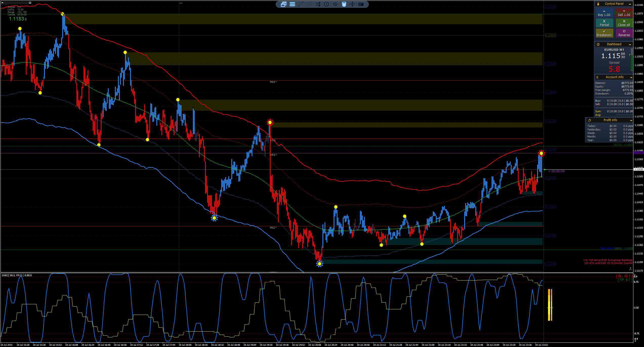
Task: Click the vertical compress arrows icon
Action: coord(352,4)
